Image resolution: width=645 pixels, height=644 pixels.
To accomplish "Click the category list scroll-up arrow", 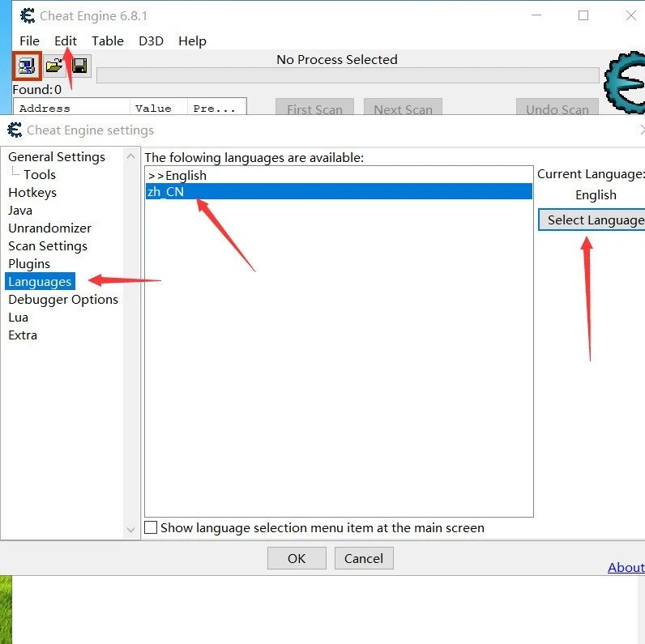I will pos(130,156).
